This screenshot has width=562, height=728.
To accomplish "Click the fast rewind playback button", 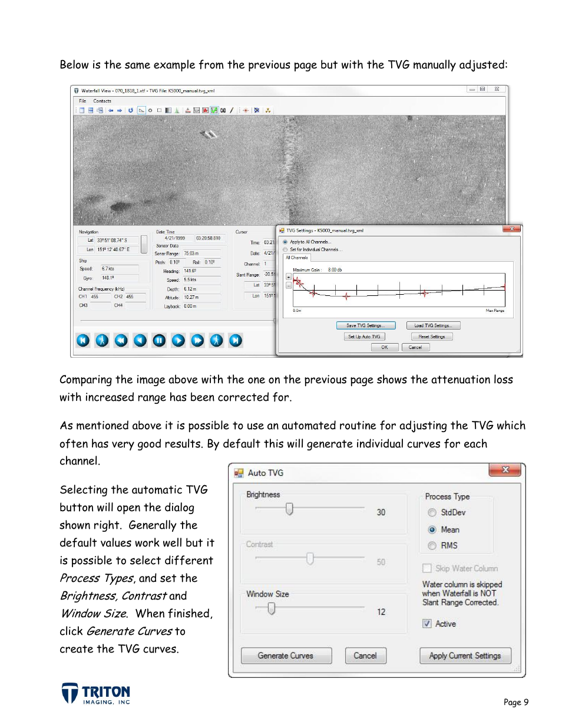I will pos(121,340).
